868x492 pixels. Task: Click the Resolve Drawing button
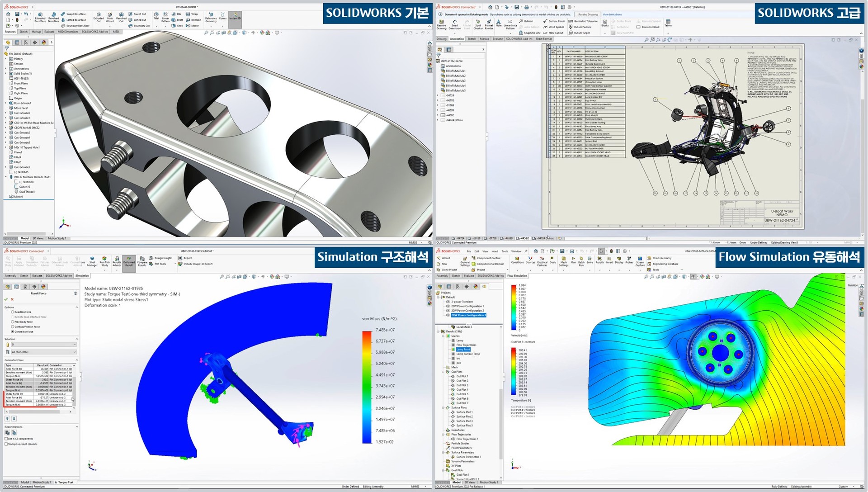click(588, 14)
